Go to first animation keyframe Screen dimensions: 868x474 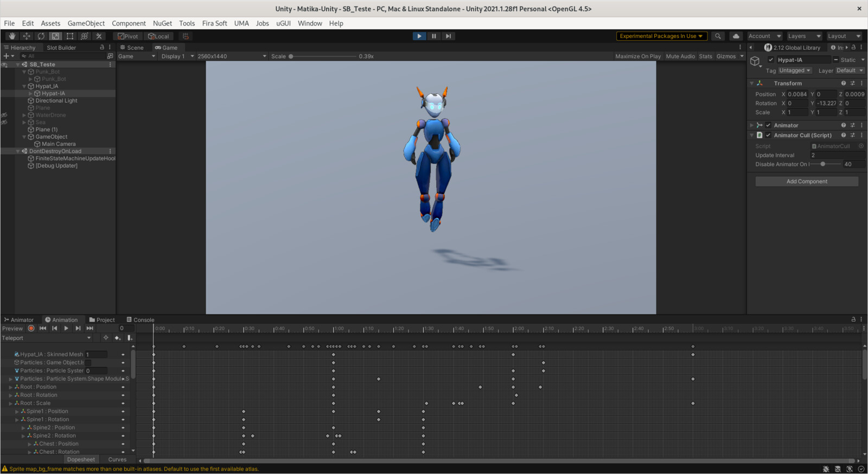tap(43, 328)
